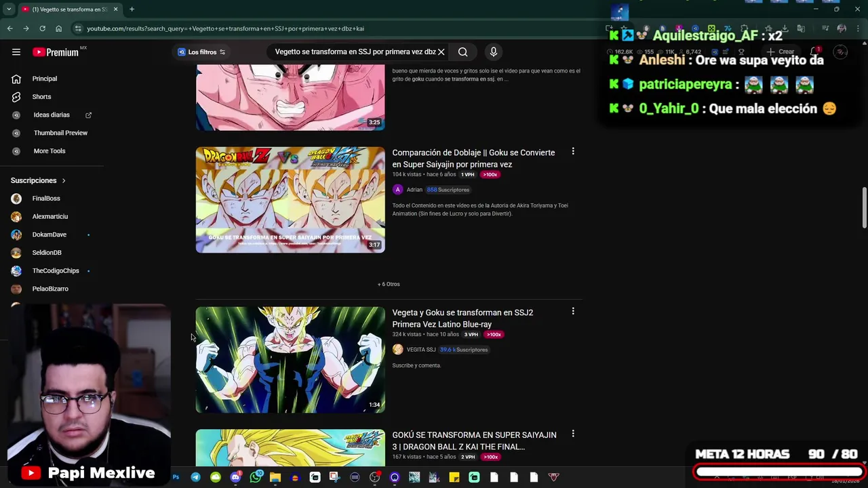Open Vegeta y Goku se transforman title
Screen dimensions: 868x488
pos(462,319)
